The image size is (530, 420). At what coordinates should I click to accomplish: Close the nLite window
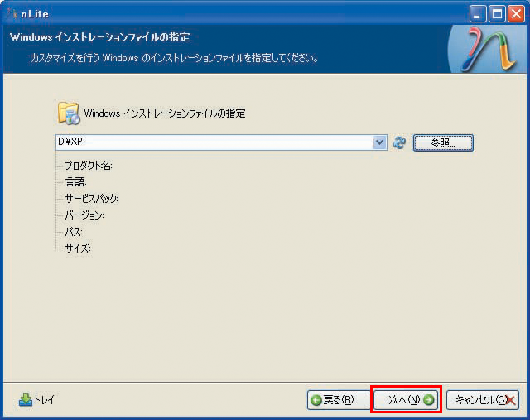pos(516,14)
